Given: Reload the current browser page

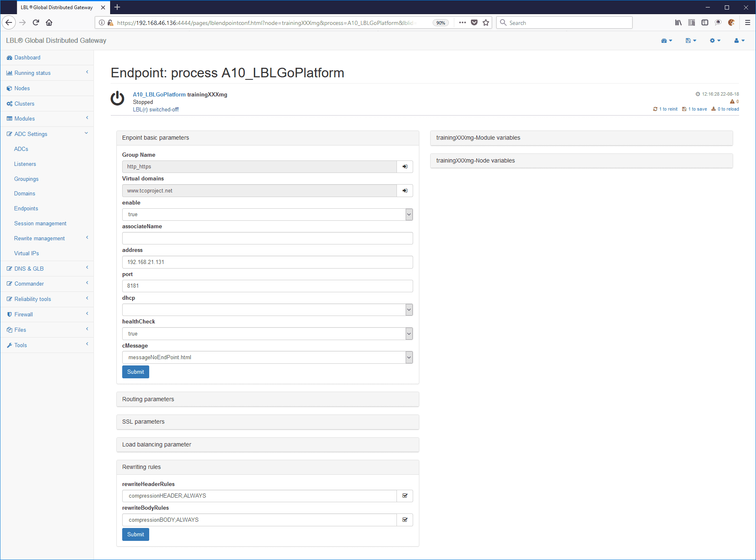Looking at the screenshot, I should point(36,22).
